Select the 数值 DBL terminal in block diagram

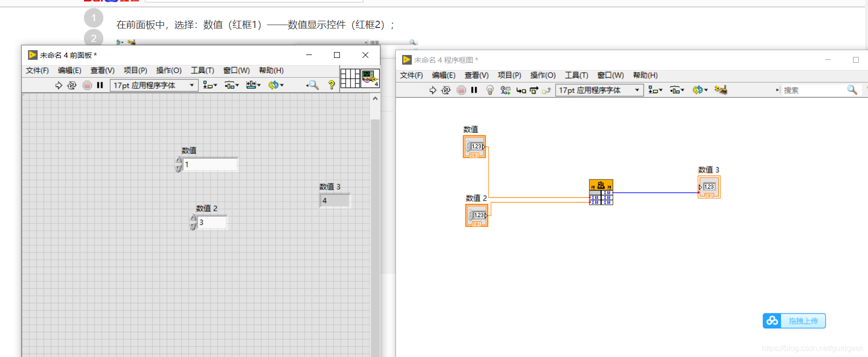475,147
